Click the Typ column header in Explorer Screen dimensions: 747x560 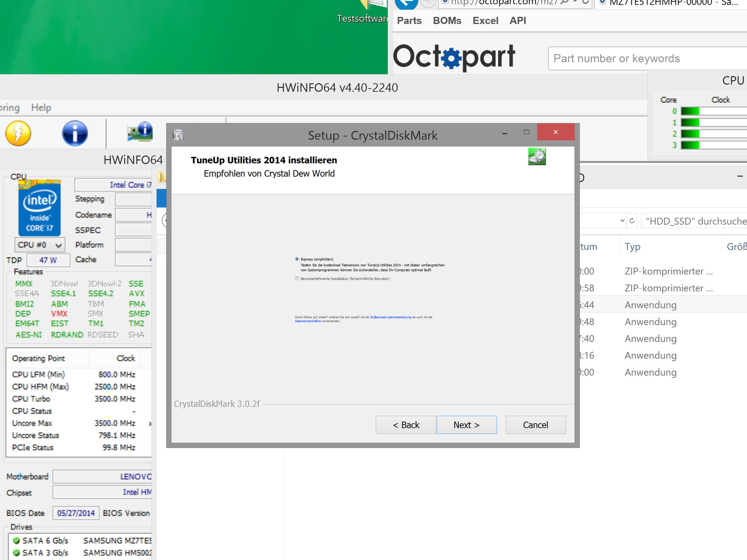point(633,246)
